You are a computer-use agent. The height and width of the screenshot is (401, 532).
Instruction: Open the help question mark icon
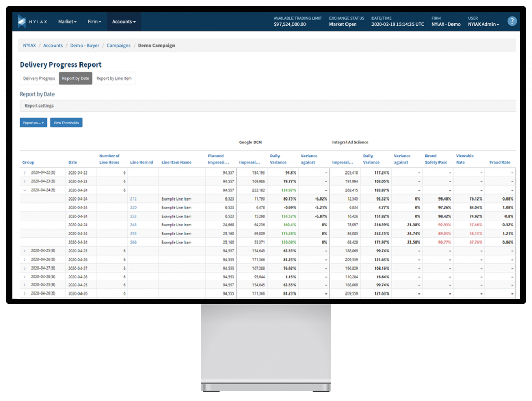pyautogui.click(x=512, y=21)
